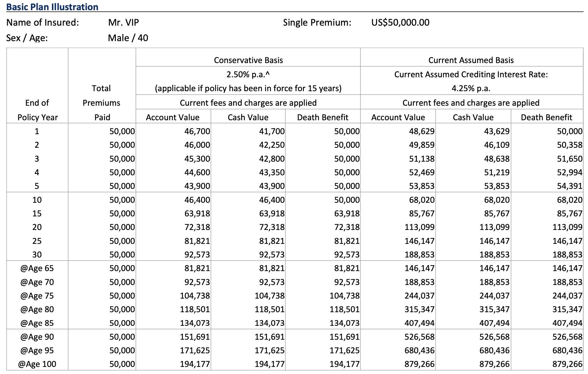This screenshot has width=588, height=374.
Task: Select the 42,250 cash value cell
Action: 272,145
